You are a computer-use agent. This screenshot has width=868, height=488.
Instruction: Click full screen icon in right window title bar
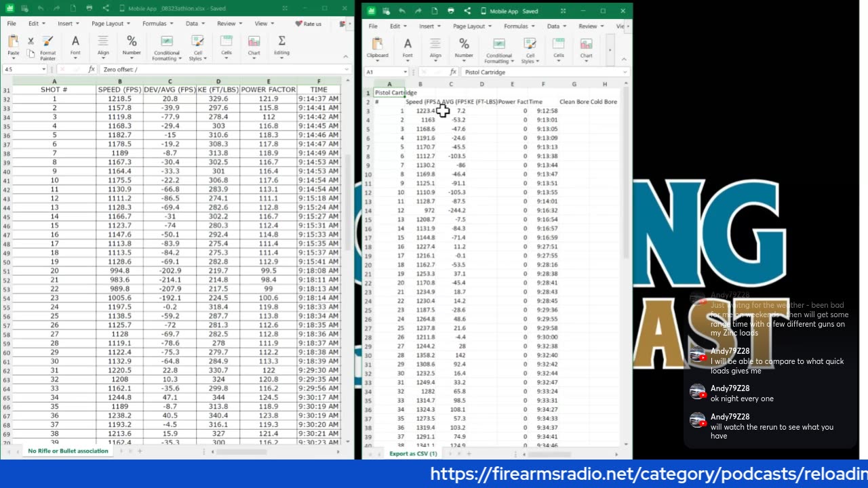[563, 11]
